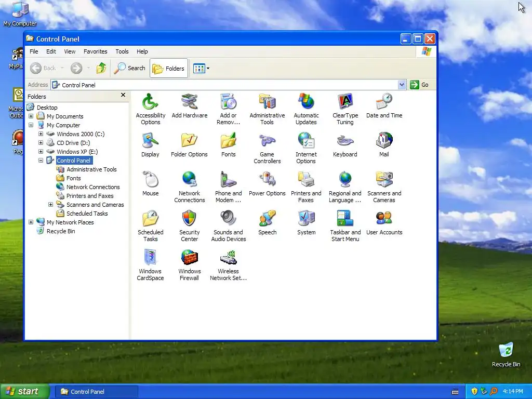
Task: Open Windows Firewall icon
Action: [189, 265]
